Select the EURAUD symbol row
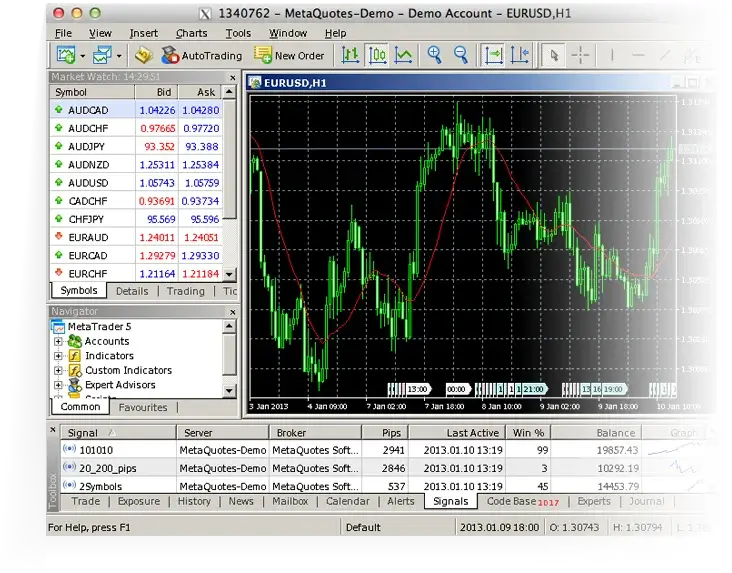The height and width of the screenshot is (573, 732). (x=88, y=238)
